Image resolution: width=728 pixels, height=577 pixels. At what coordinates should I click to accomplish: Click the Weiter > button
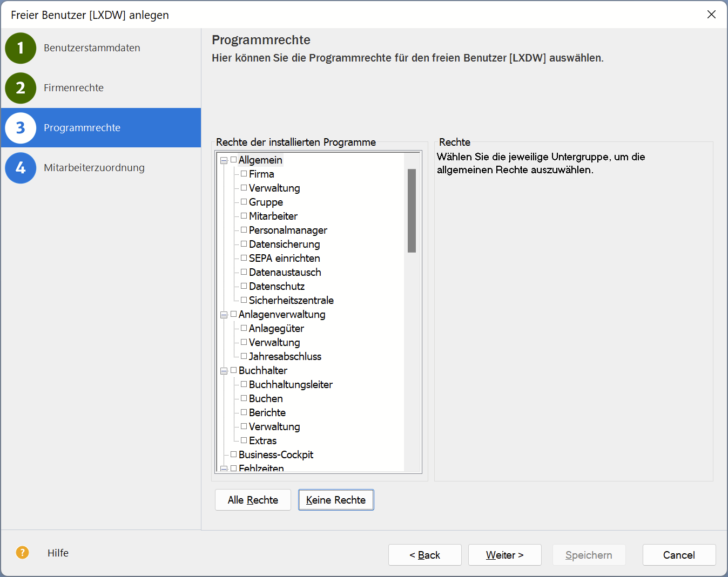pyautogui.click(x=504, y=555)
